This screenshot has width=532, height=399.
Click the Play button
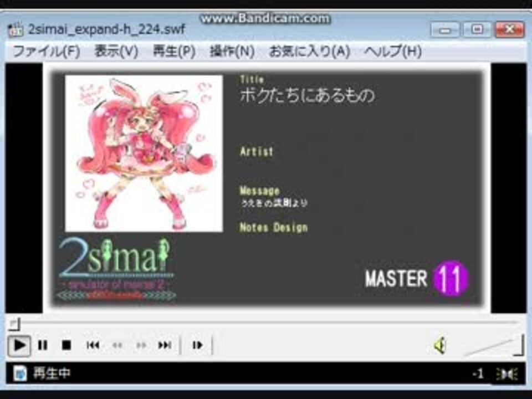click(19, 345)
